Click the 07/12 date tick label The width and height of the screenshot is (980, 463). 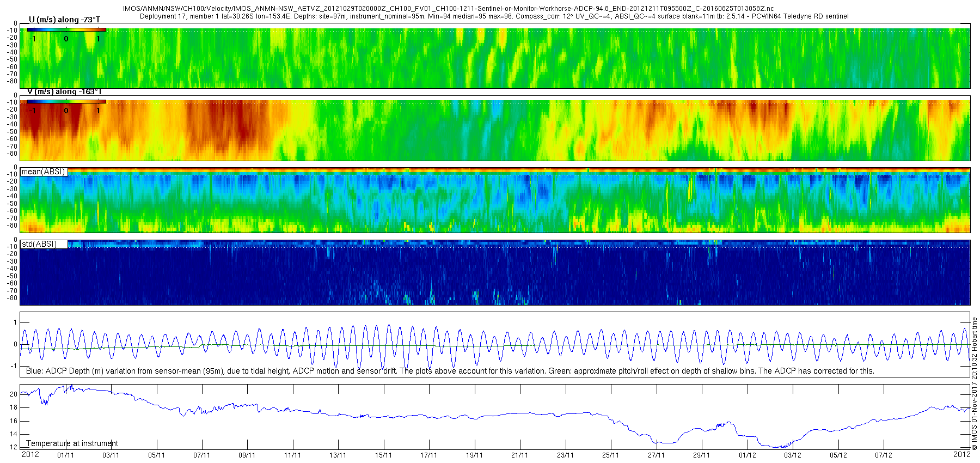(x=884, y=455)
